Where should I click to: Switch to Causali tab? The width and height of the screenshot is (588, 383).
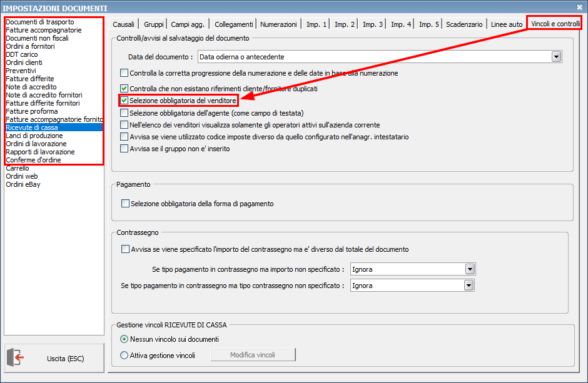[x=123, y=24]
